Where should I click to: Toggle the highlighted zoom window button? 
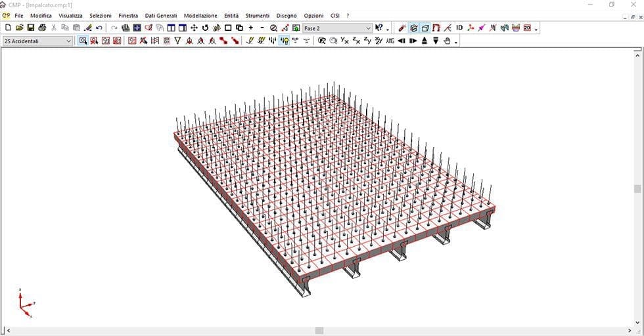83,41
